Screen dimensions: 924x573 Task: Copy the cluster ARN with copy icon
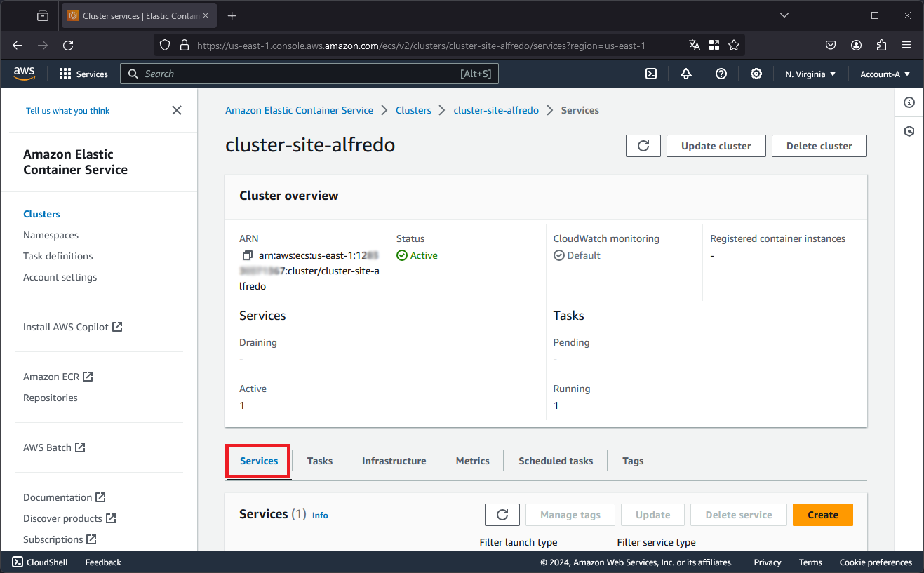(247, 256)
